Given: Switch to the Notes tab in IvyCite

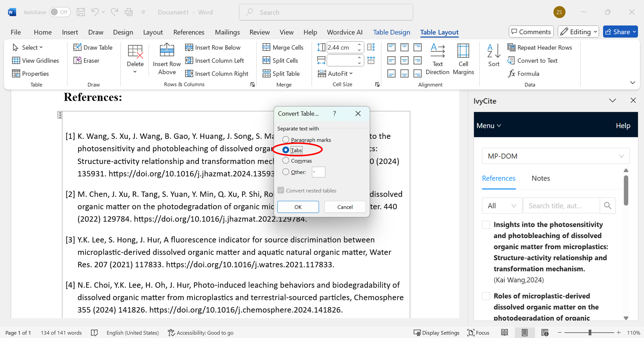Looking at the screenshot, I should click(541, 178).
